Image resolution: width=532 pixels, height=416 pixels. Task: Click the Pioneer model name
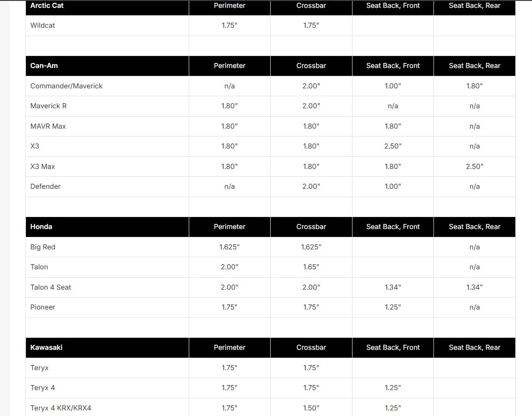click(x=43, y=307)
